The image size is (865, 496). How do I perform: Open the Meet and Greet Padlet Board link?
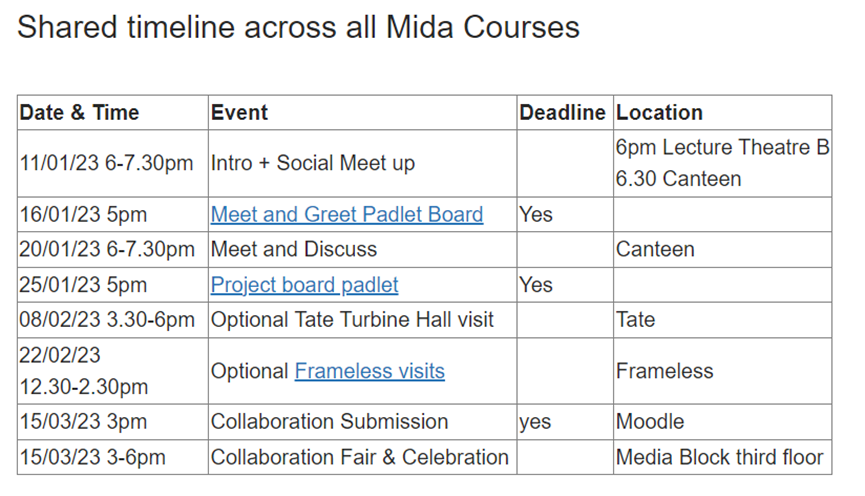346,215
